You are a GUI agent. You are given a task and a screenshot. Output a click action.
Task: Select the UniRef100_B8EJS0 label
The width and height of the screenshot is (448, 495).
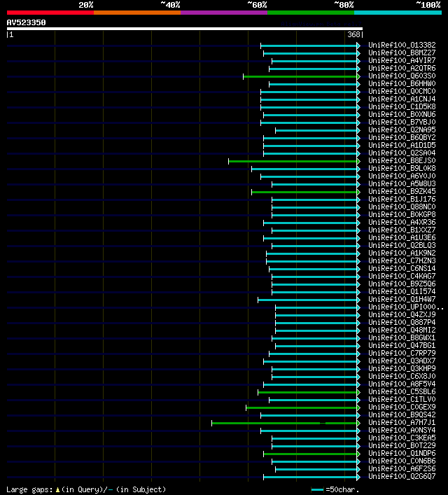coord(402,160)
